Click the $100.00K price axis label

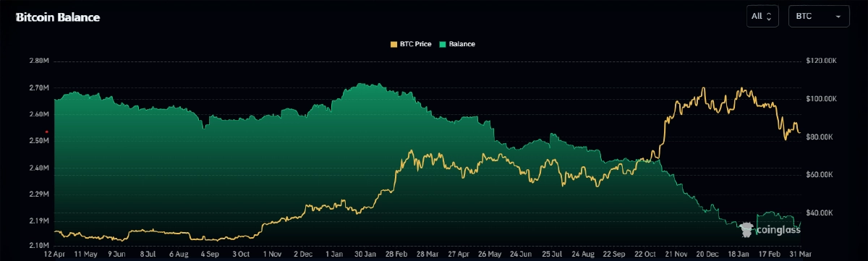822,98
